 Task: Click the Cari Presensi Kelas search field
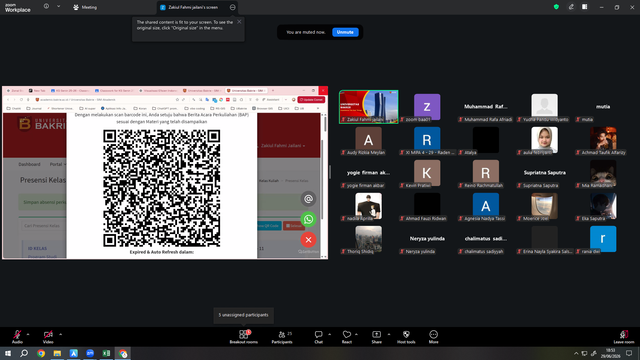click(42, 226)
